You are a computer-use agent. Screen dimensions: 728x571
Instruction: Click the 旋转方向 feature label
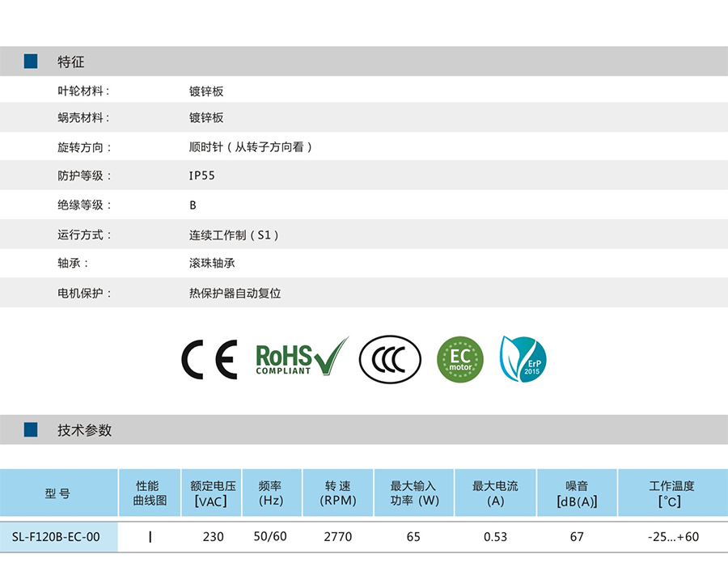pos(84,147)
